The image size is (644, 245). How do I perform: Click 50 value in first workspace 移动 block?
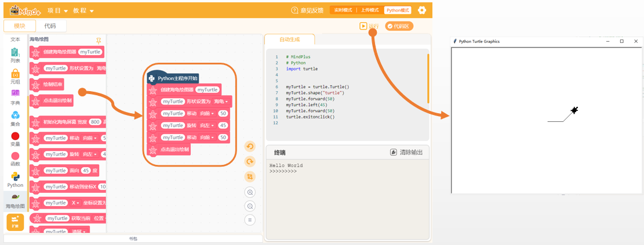point(223,113)
